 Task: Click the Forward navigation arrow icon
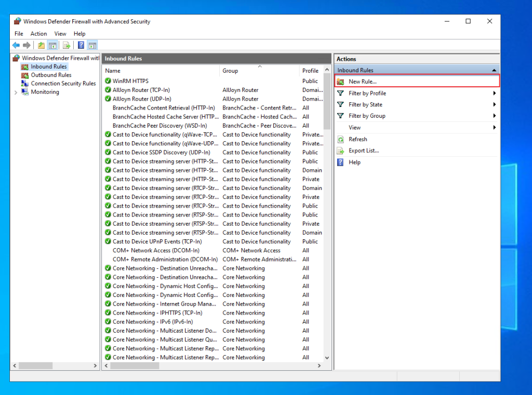click(x=26, y=45)
